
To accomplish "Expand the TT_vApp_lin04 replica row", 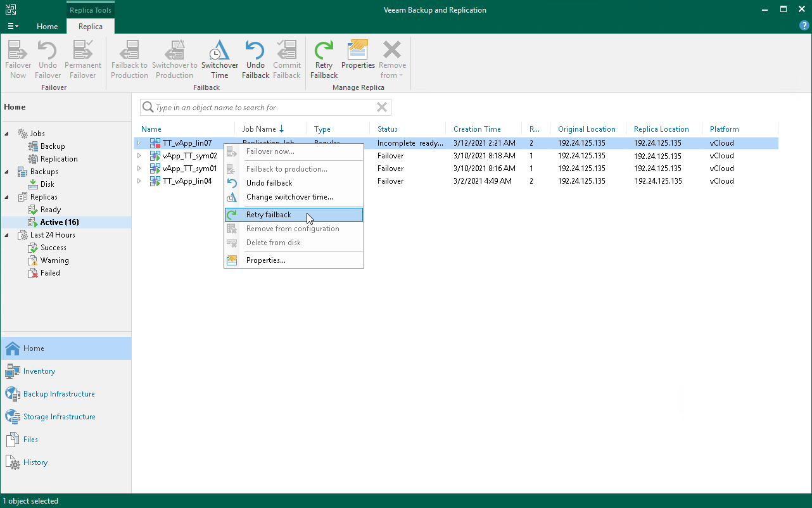I will click(x=140, y=181).
